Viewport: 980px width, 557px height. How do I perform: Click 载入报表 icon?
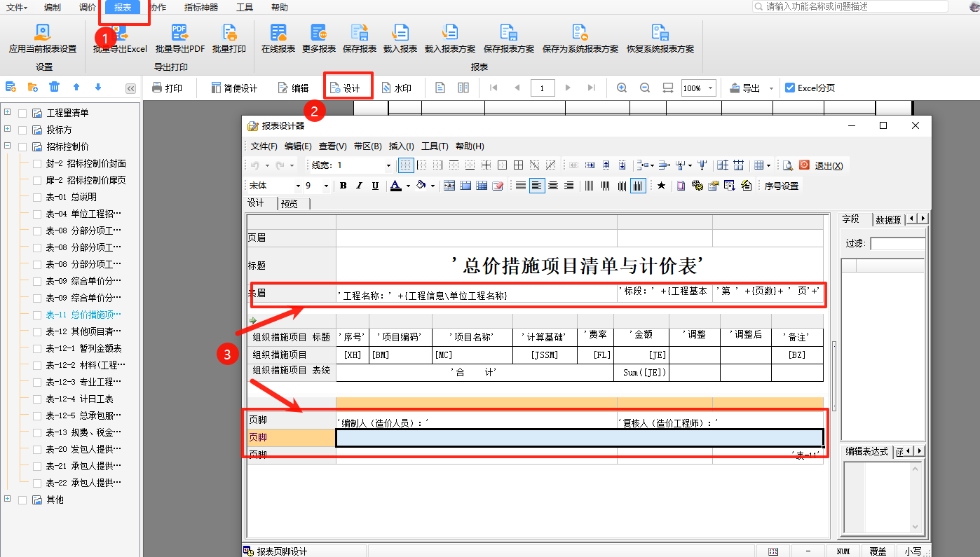[x=400, y=32]
